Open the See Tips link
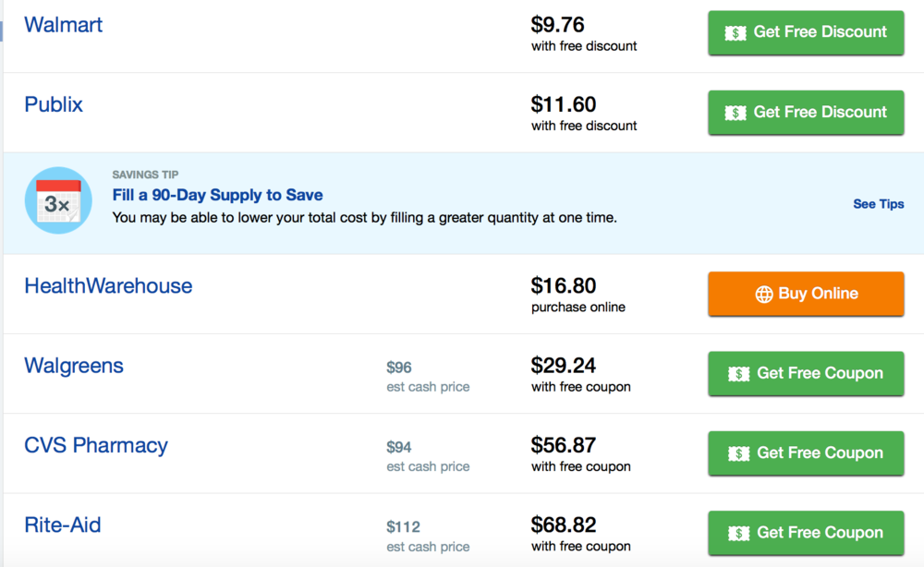924x567 pixels. point(878,204)
